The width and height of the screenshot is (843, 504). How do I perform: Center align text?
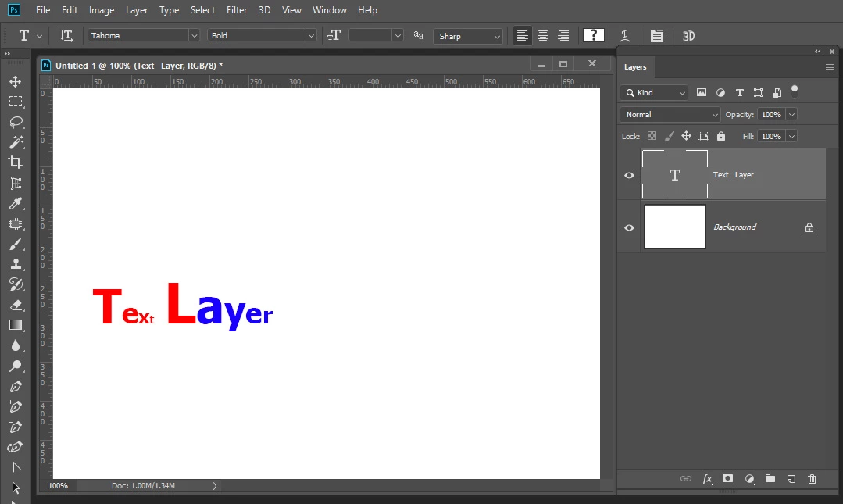point(543,35)
